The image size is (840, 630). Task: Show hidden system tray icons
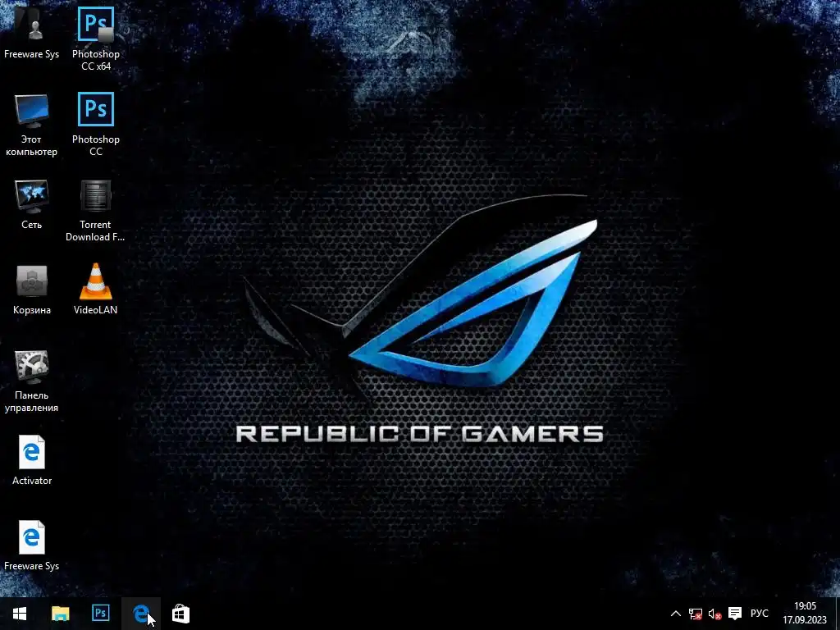pyautogui.click(x=676, y=614)
